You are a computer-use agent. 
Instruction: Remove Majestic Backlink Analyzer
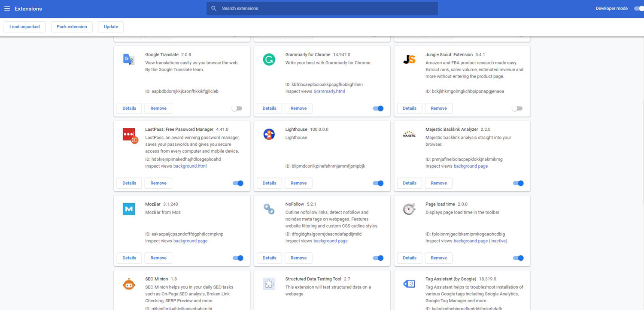point(439,183)
